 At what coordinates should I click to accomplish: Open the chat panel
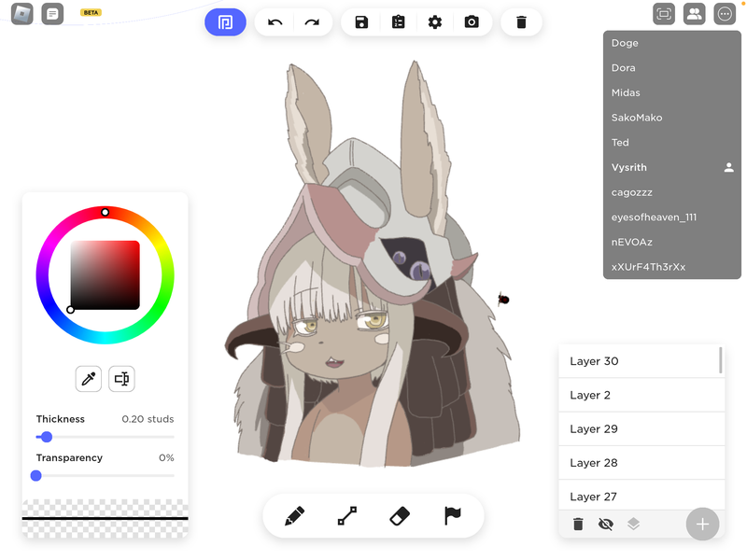pos(52,14)
